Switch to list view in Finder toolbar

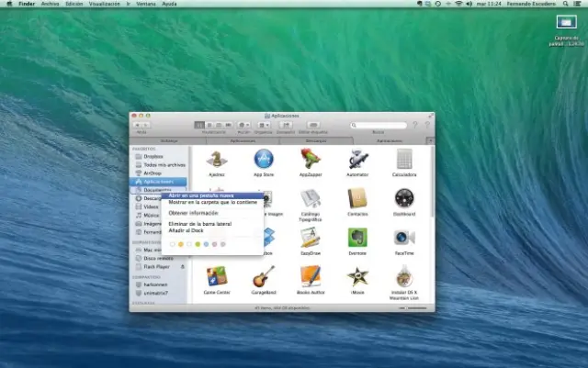(x=209, y=124)
